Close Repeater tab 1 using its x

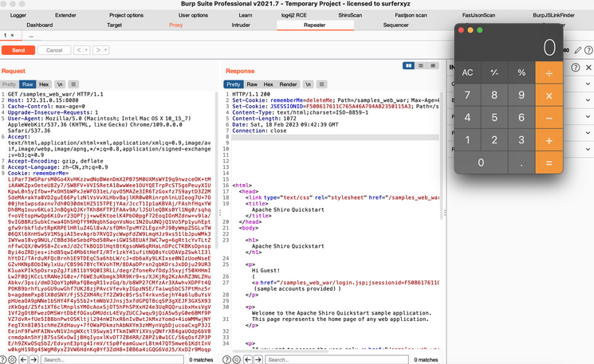[x=13, y=35]
